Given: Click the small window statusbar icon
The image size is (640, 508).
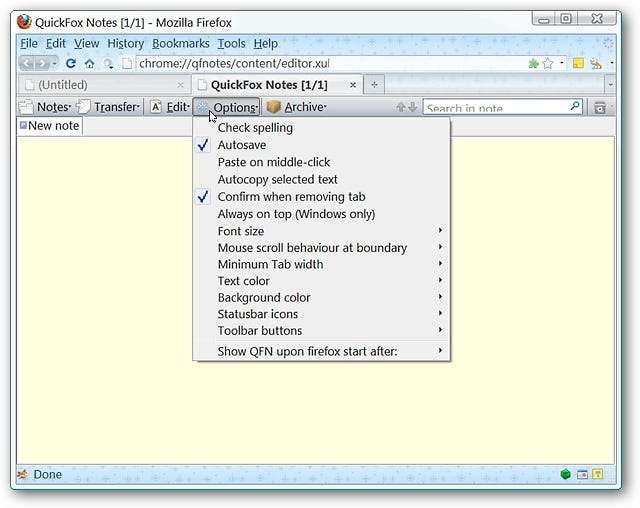Looking at the screenshot, I should (582, 474).
